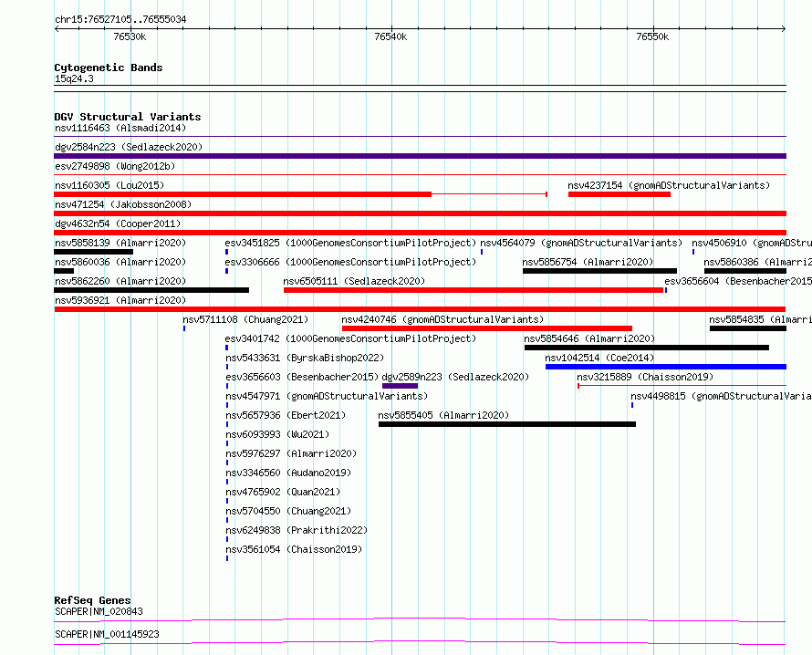Click the right scroll arrow on the ruler
Viewport: 812px width, 655px height.
784,28
